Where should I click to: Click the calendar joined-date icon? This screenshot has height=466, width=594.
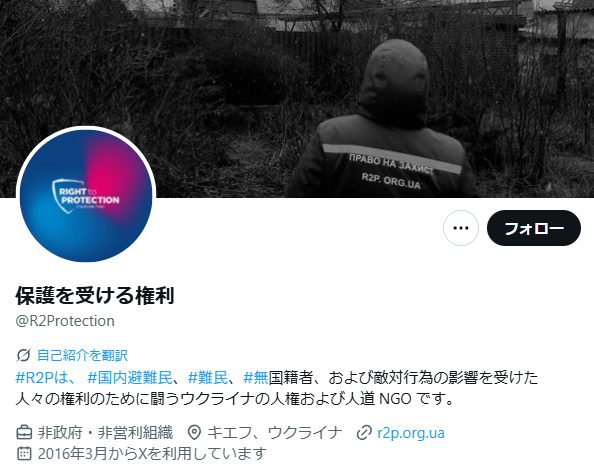click(24, 453)
